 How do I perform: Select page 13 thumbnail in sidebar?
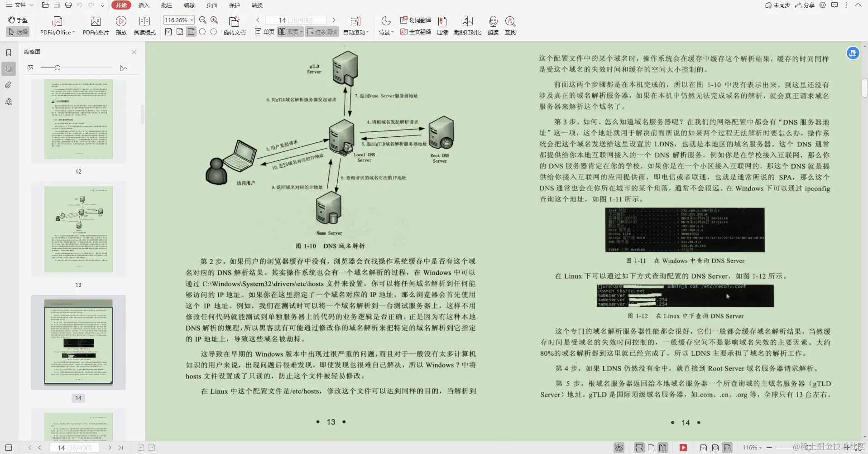tap(78, 229)
